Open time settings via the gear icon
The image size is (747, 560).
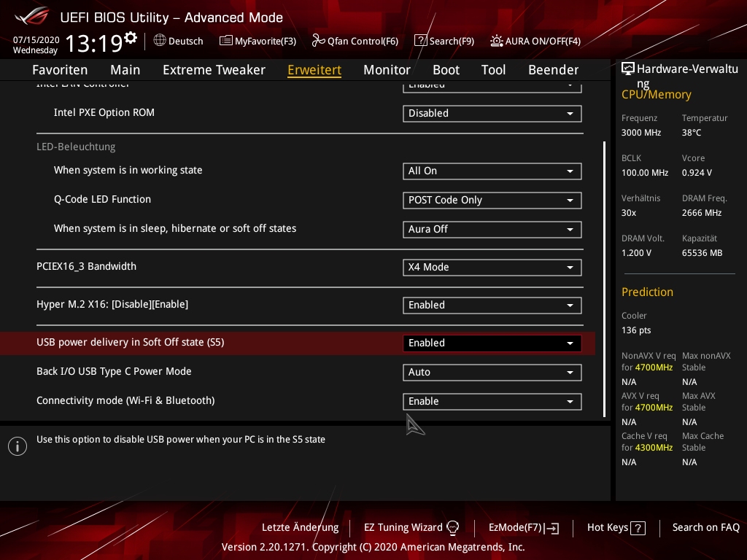coord(131,37)
